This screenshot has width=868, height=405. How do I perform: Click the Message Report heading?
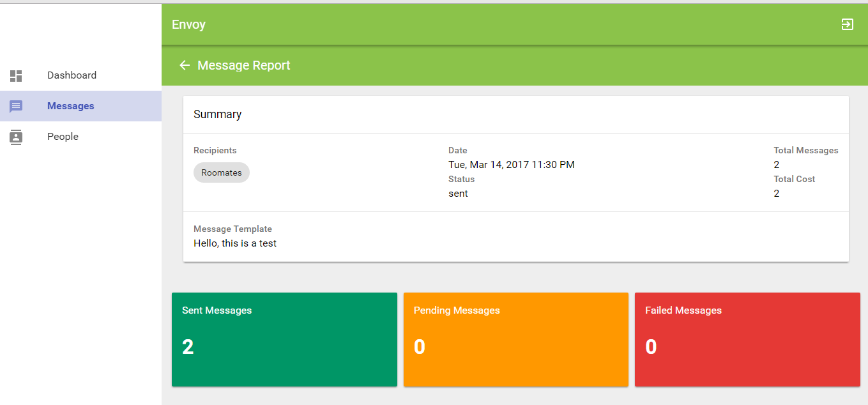point(243,65)
